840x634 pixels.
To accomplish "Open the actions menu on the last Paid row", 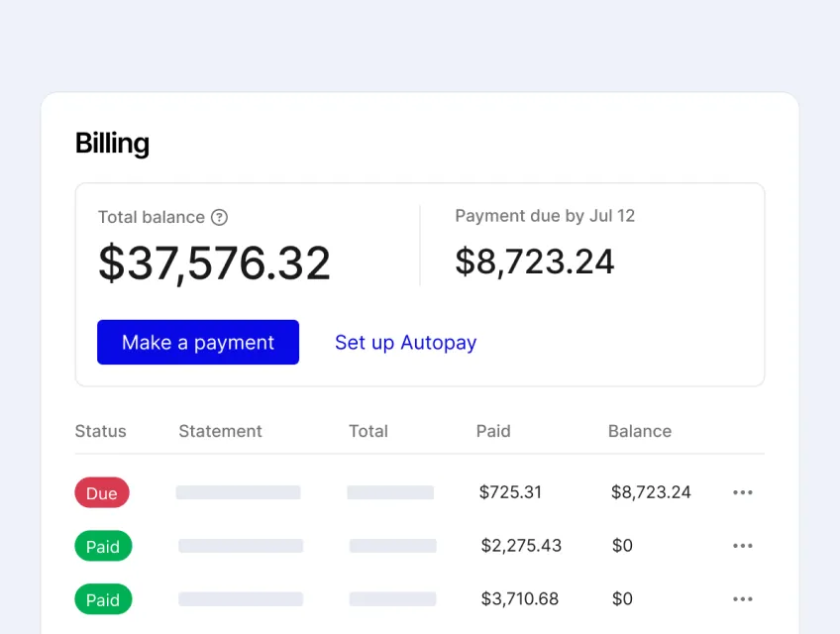I will [x=743, y=599].
